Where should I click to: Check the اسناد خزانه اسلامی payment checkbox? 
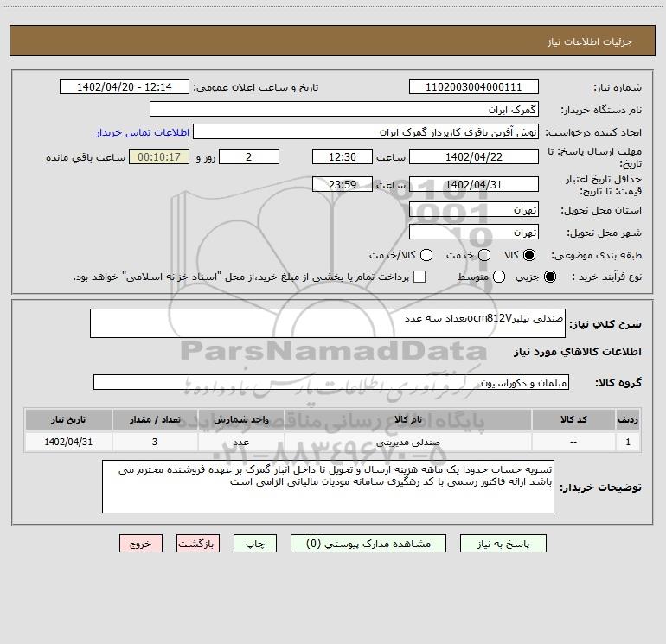click(419, 277)
